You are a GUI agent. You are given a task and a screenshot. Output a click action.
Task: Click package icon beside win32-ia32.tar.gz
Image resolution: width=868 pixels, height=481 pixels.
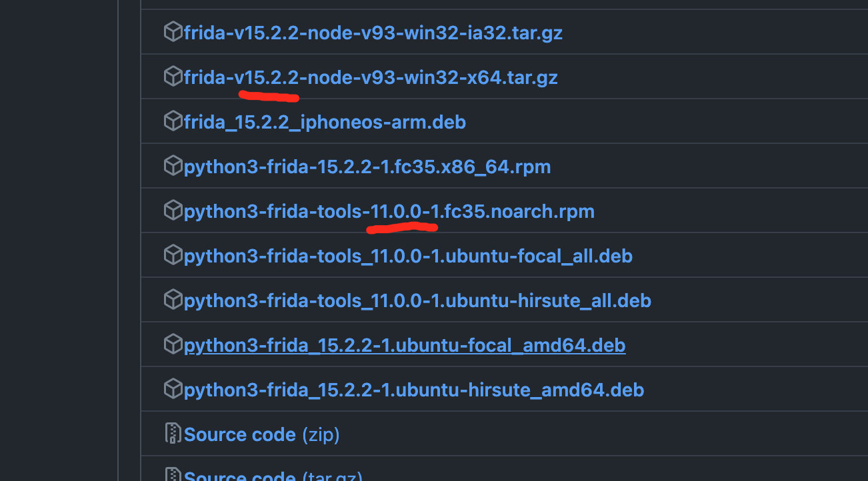(173, 32)
